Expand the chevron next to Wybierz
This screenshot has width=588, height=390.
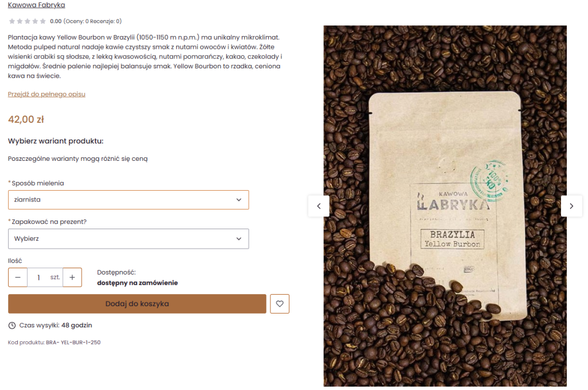point(239,239)
